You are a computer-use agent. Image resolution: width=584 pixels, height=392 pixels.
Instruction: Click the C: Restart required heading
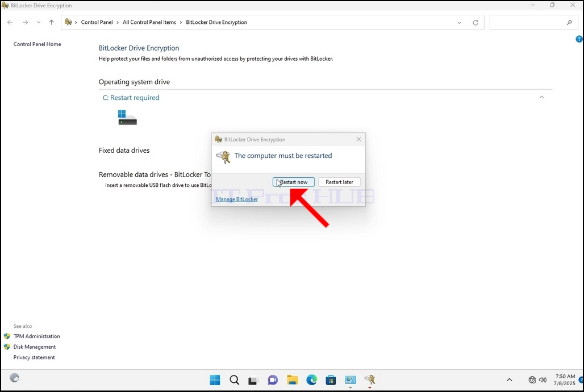[131, 98]
